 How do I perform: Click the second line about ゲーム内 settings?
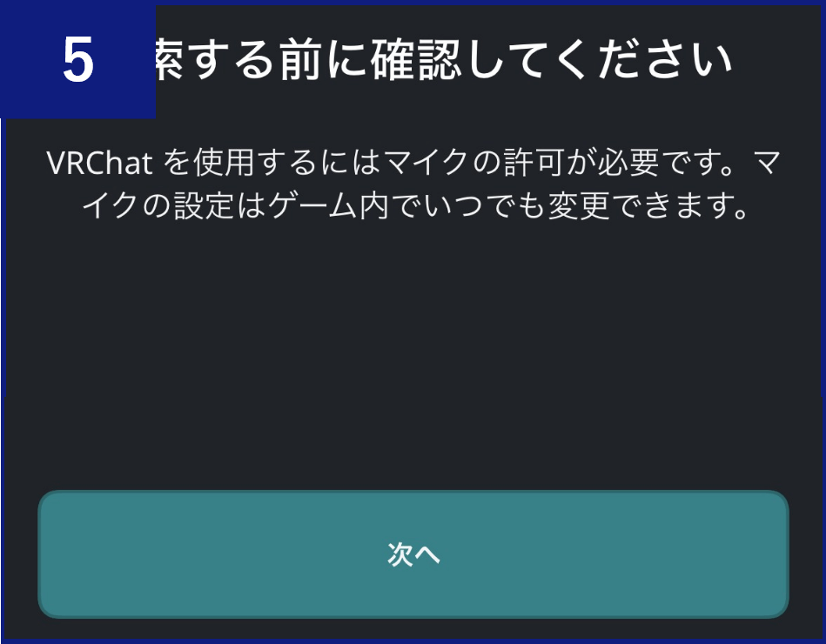[414, 205]
